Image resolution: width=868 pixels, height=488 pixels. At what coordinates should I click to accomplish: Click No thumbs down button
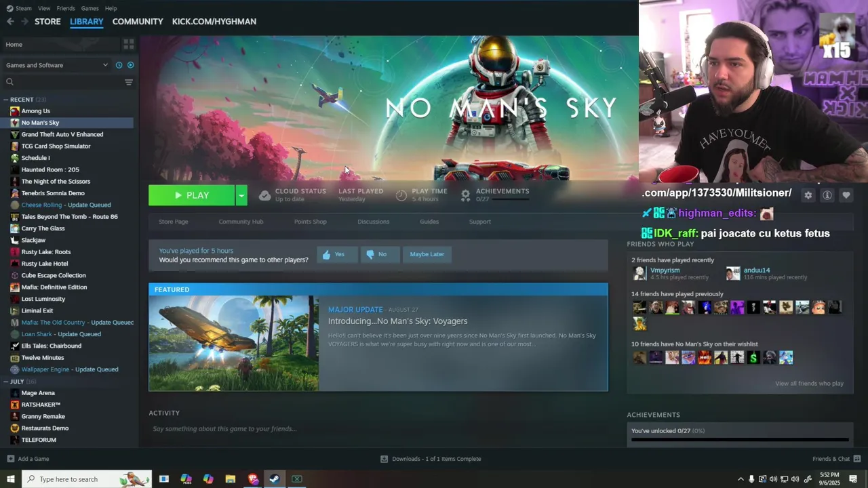(380, 254)
